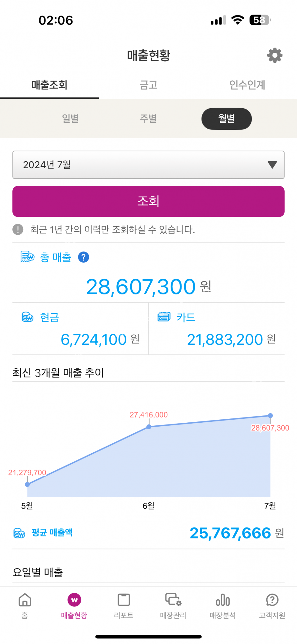Viewport: 297px width, 644px height.
Task: Tap the July data point on the chart
Action: [270, 415]
